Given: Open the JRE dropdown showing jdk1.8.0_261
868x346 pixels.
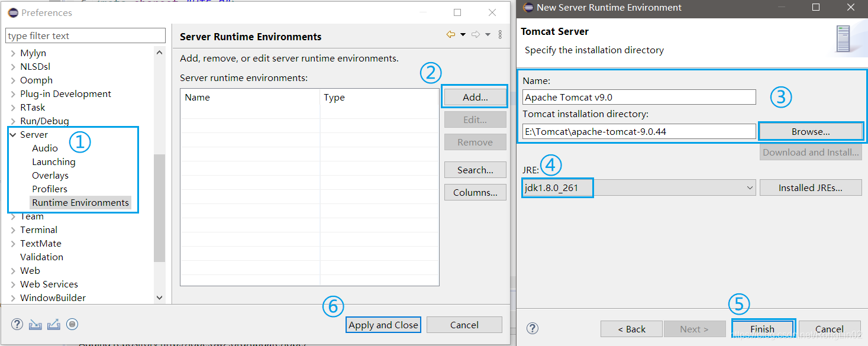Looking at the screenshot, I should pos(639,188).
